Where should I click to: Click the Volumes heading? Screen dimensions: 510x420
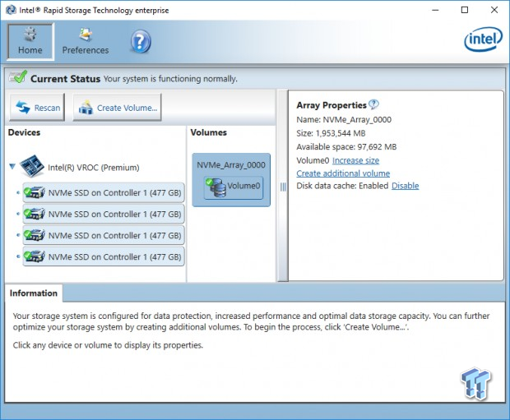click(208, 132)
